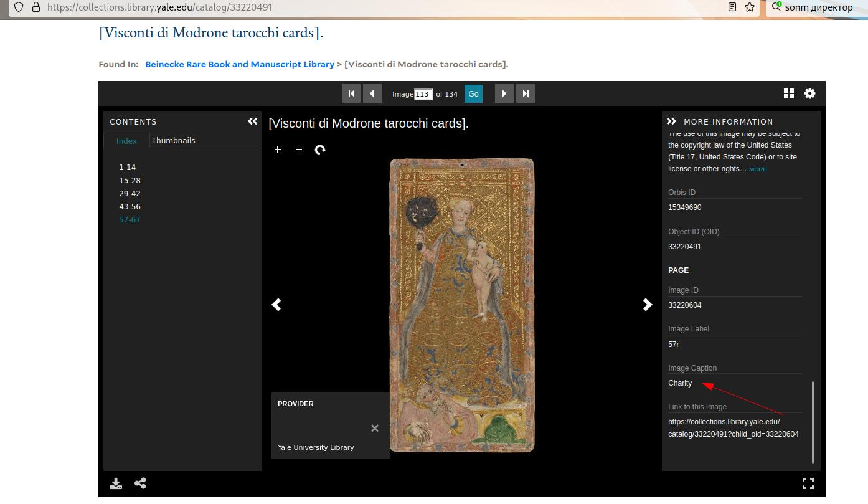The image size is (868, 504).
Task: Expand rights statement with MORE link
Action: coord(758,169)
